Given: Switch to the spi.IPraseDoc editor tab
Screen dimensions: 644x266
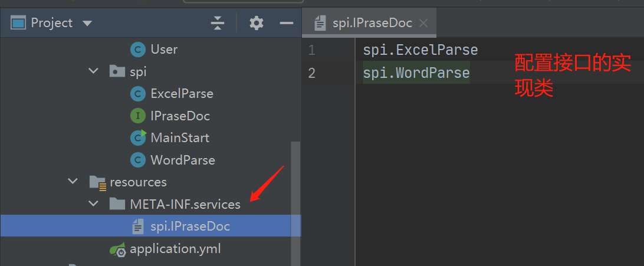Looking at the screenshot, I should click(x=372, y=24).
